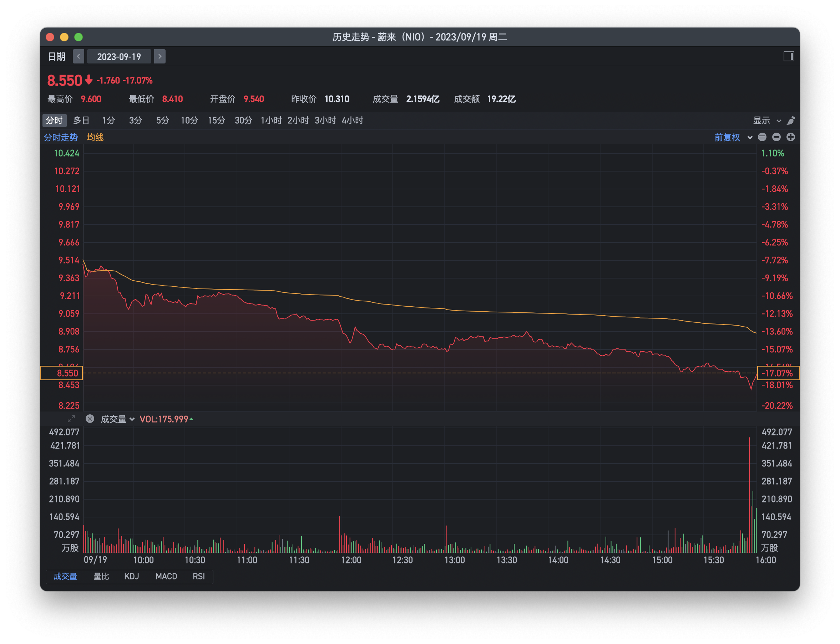
Task: Click the 12:00 time axis label
Action: point(351,560)
